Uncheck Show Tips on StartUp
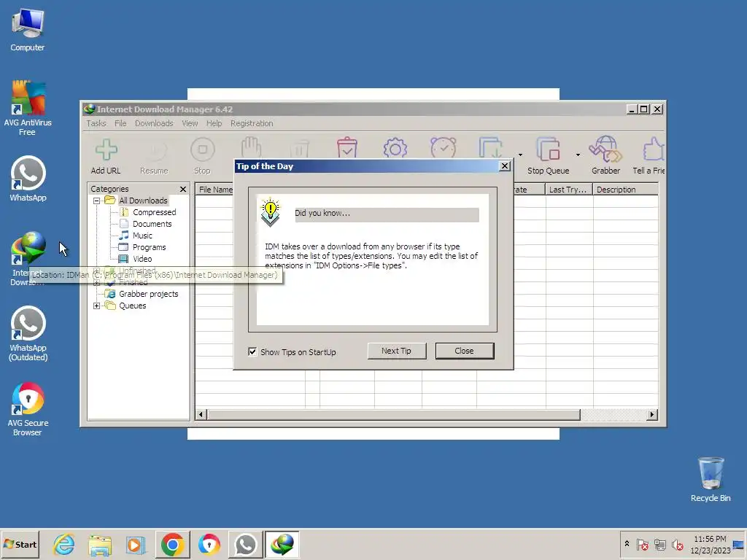747x560 pixels. click(252, 352)
